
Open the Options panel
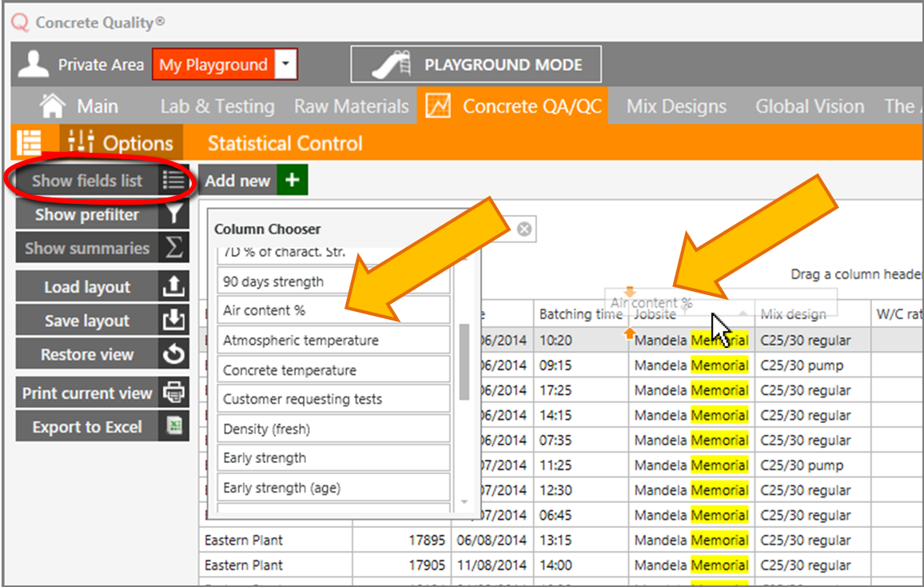tap(121, 142)
